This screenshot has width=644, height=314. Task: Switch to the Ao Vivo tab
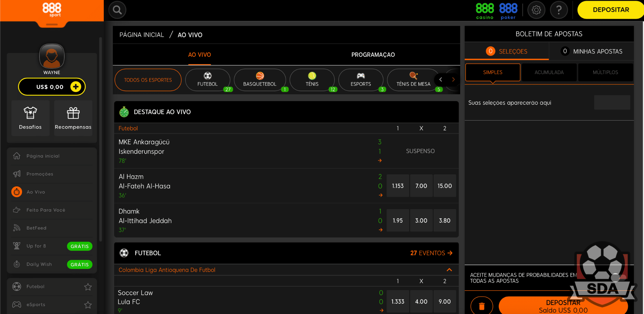pyautogui.click(x=199, y=55)
